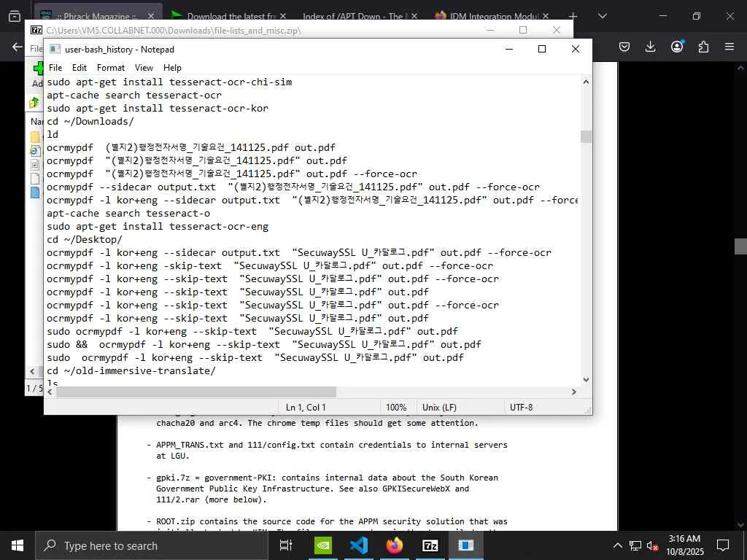Click the line 'cd ~/old-immersive-translate/'

tap(131, 371)
